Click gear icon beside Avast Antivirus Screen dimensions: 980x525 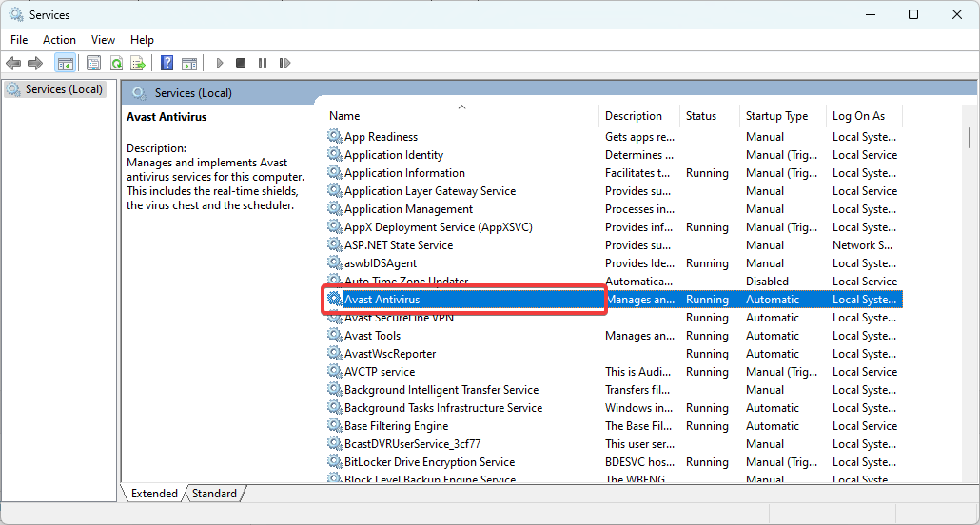[x=335, y=300]
